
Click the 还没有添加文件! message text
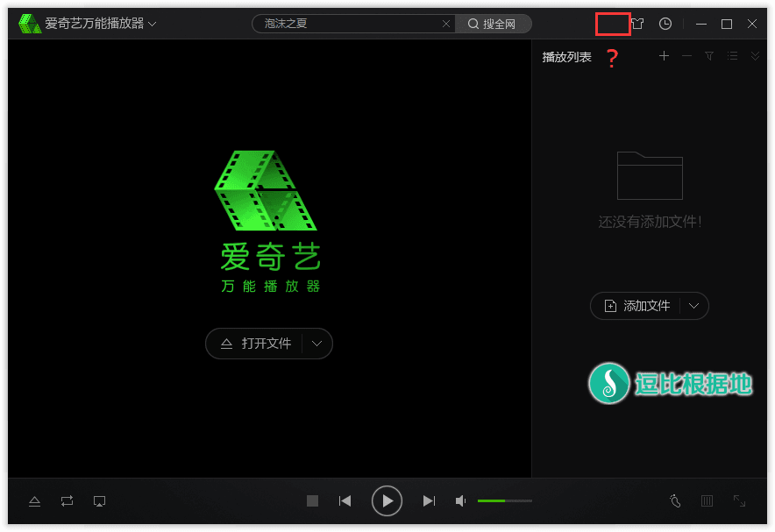coord(650,222)
